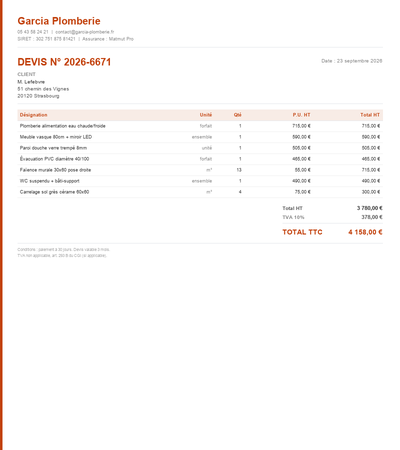Click the date 23 septembre 2026
The width and height of the screenshot is (400, 450).
point(360,61)
